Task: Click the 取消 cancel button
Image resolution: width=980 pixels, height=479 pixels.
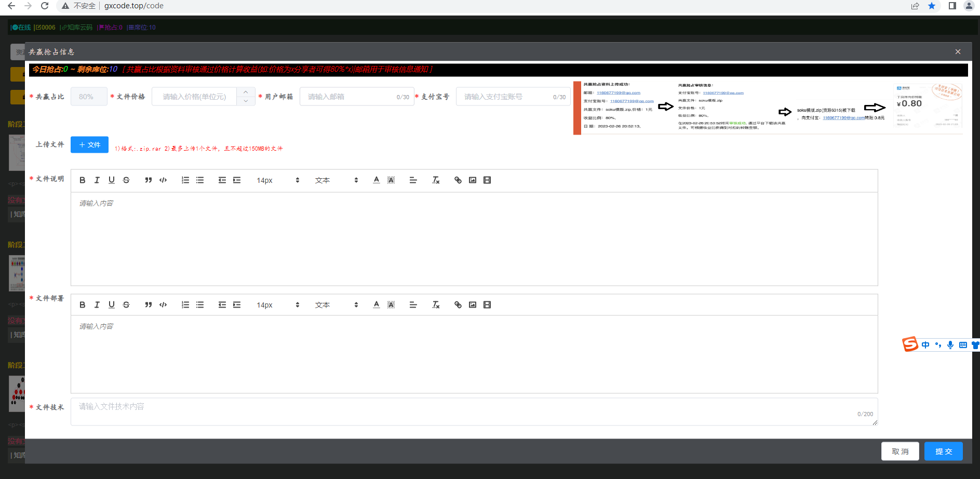Action: [900, 451]
